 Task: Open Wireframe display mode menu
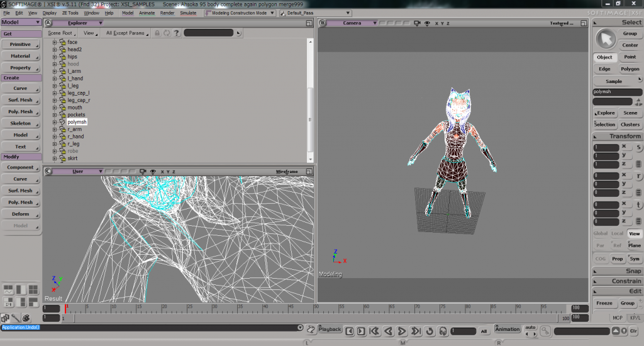287,171
